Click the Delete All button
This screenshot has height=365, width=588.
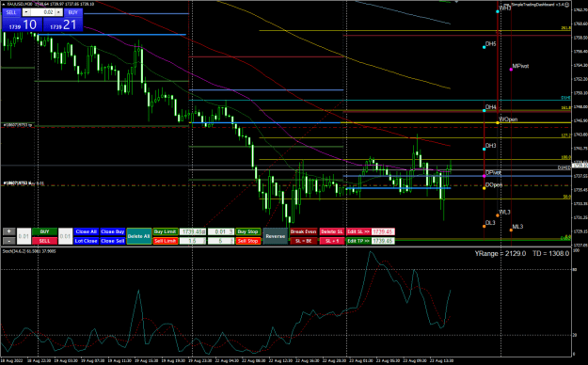tap(139, 236)
